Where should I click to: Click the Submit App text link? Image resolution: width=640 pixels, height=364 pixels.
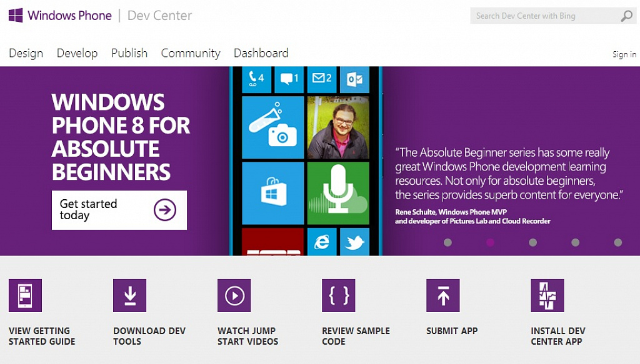452,331
